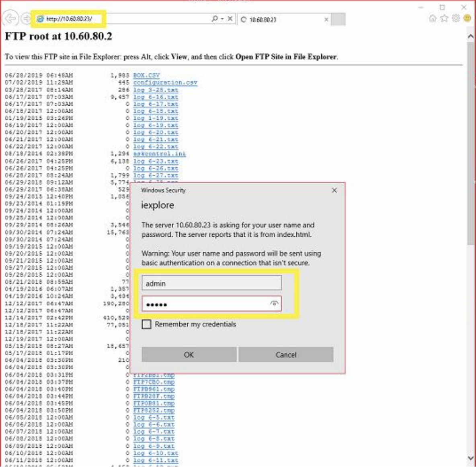
Task: Close the Windows Security dialog
Action: pos(334,190)
